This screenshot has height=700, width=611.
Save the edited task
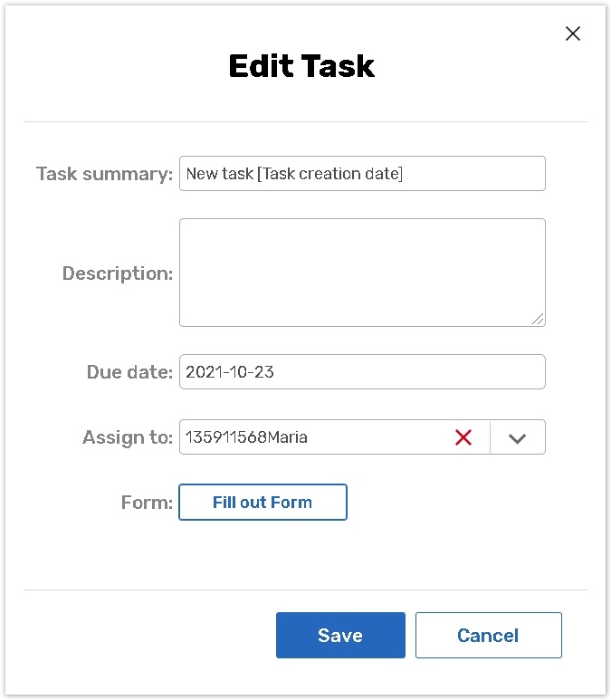340,636
